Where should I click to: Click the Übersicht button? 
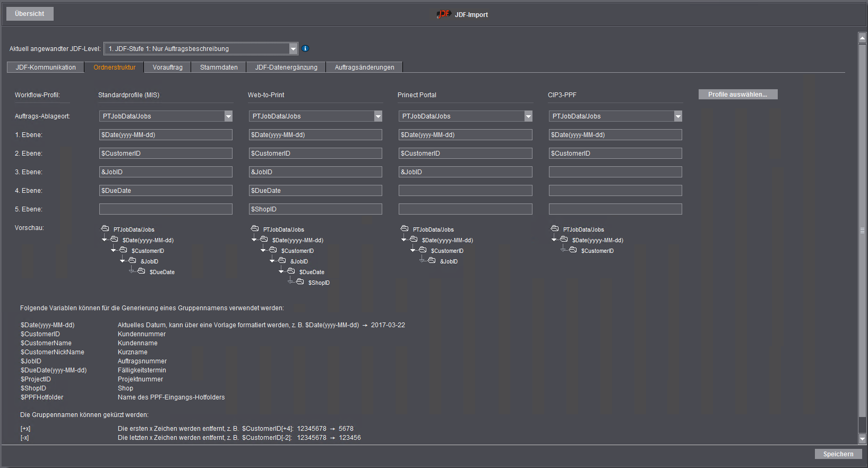point(30,14)
